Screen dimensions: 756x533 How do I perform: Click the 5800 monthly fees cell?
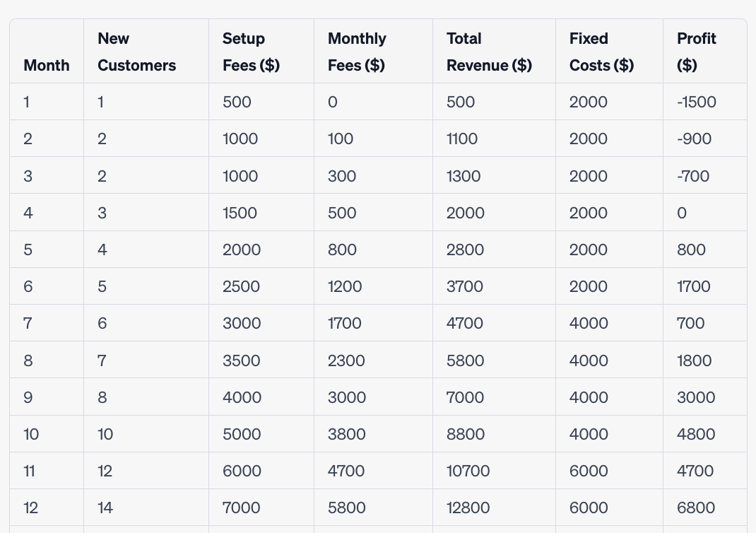click(x=347, y=508)
